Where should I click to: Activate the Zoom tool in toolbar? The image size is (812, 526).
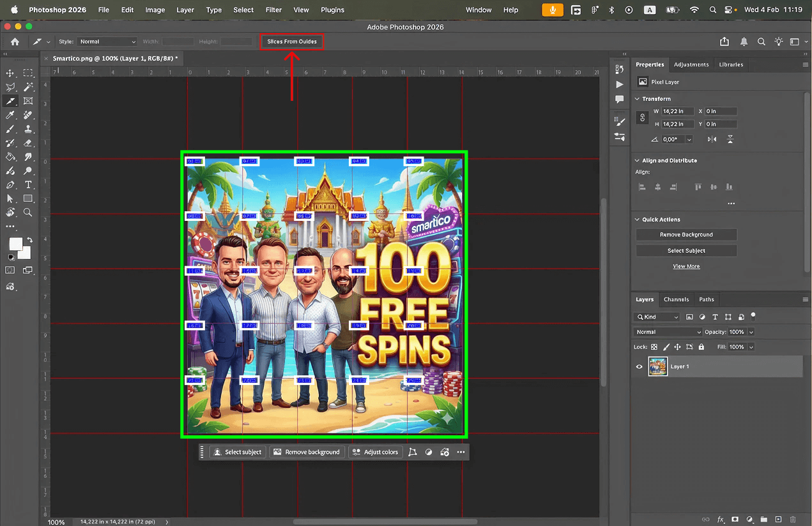[x=28, y=213]
